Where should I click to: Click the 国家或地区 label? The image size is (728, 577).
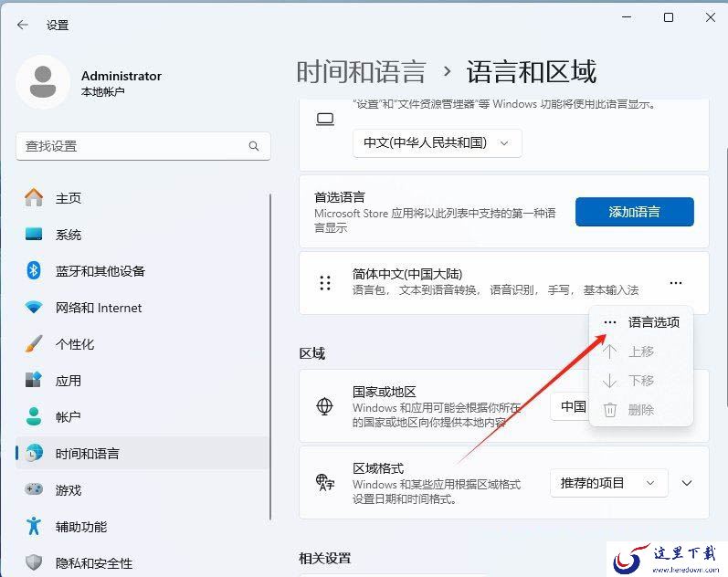pos(384,392)
